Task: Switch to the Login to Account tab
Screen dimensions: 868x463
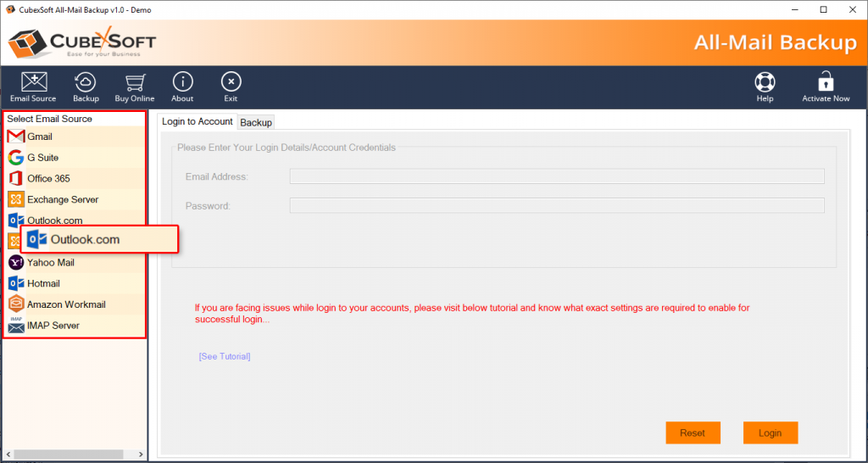Action: (x=197, y=122)
